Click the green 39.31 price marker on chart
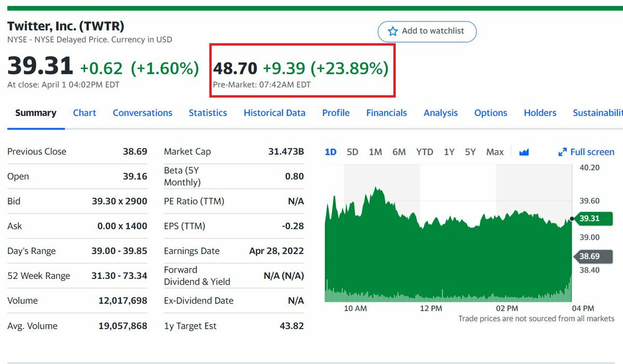Image resolution: width=623 pixels, height=364 pixels. [592, 219]
